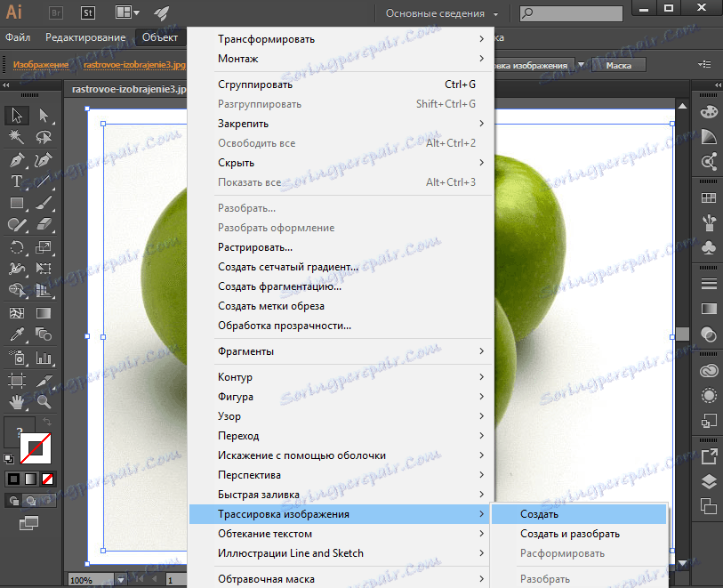The image size is (723, 588).
Task: Select the Column Graph tool
Action: tap(44, 358)
